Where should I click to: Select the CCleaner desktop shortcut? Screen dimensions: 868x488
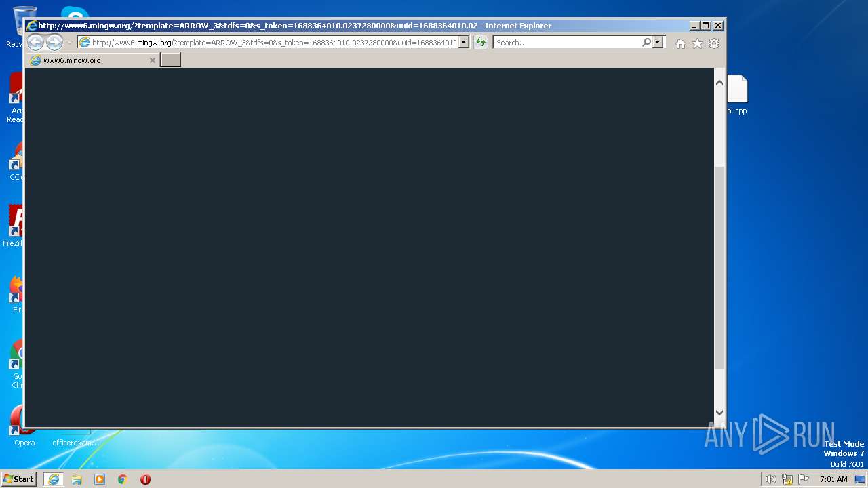pyautogui.click(x=16, y=160)
